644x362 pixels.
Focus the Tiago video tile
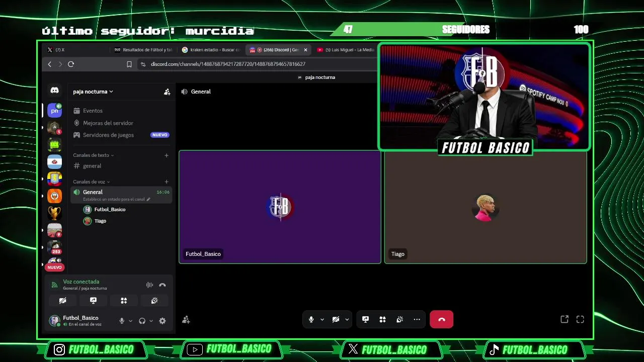point(486,207)
